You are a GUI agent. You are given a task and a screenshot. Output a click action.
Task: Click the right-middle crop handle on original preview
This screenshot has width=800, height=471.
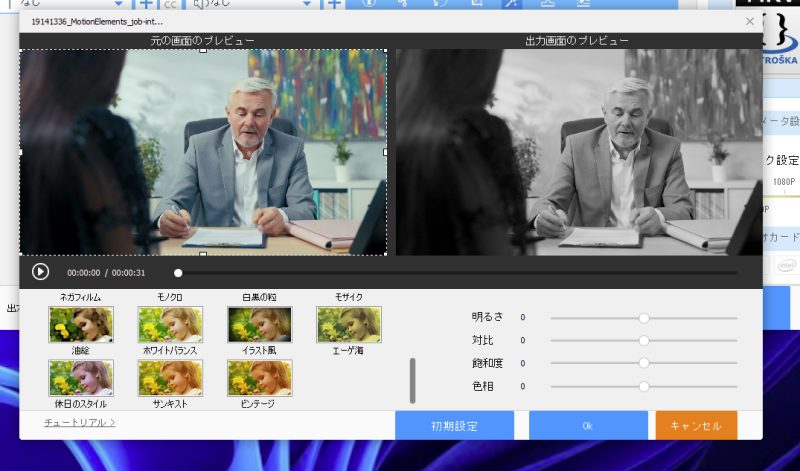[x=386, y=152]
